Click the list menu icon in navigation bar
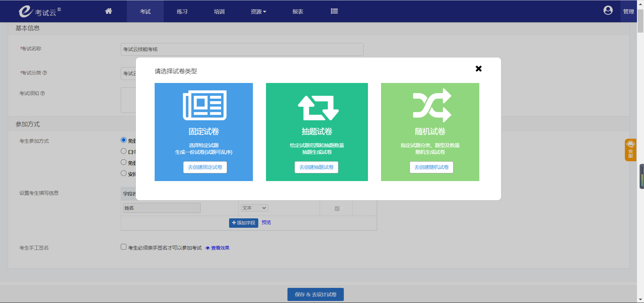Image resolution: width=644 pixels, height=303 pixels. [x=334, y=11]
